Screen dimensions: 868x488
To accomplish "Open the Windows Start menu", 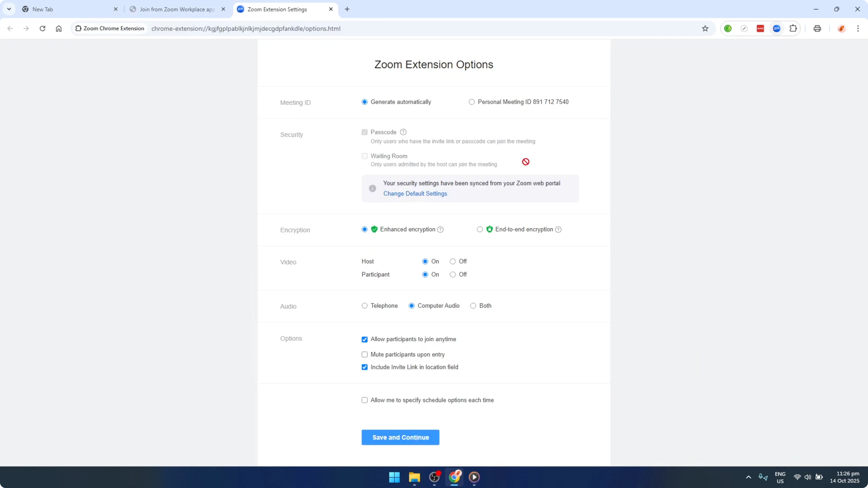I will (394, 477).
